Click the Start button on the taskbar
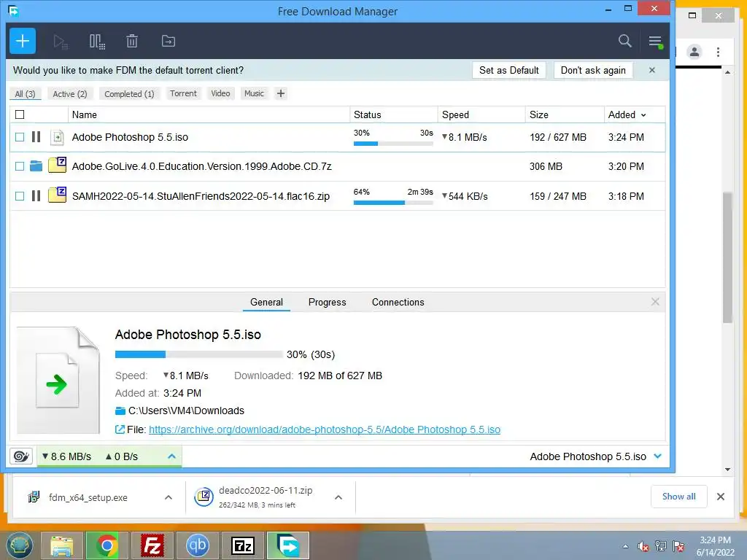The height and width of the screenshot is (560, 747). [19, 545]
